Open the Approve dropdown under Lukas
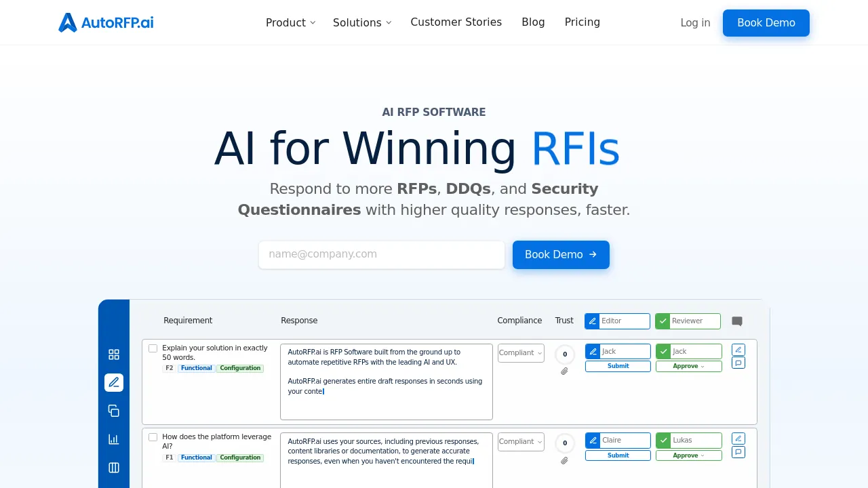 [x=688, y=455]
